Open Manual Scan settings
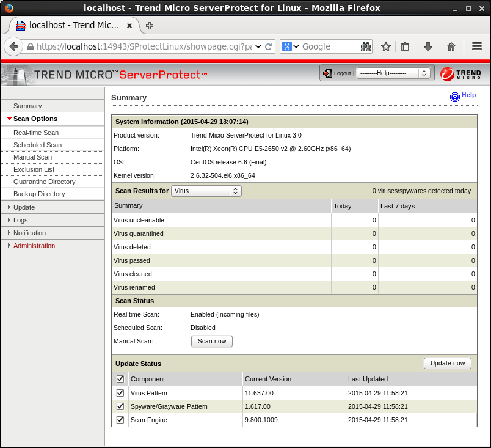 tap(32, 157)
